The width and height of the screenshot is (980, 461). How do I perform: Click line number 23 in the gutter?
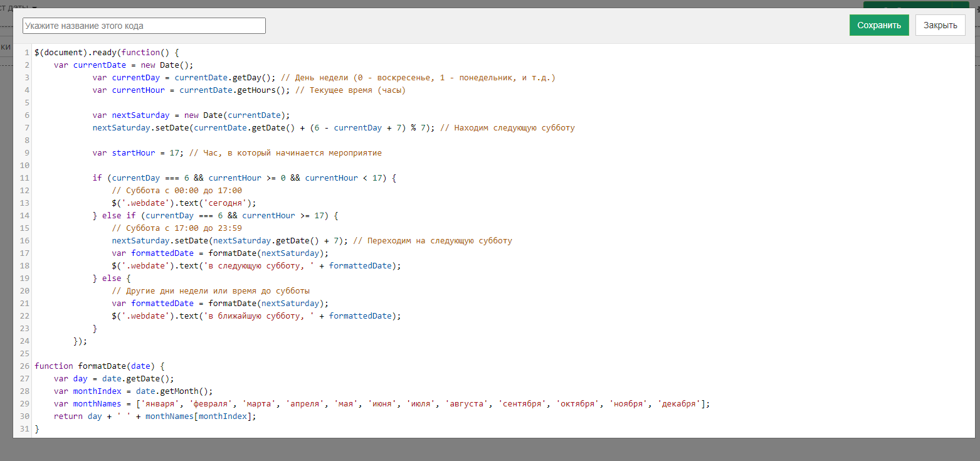coord(25,329)
